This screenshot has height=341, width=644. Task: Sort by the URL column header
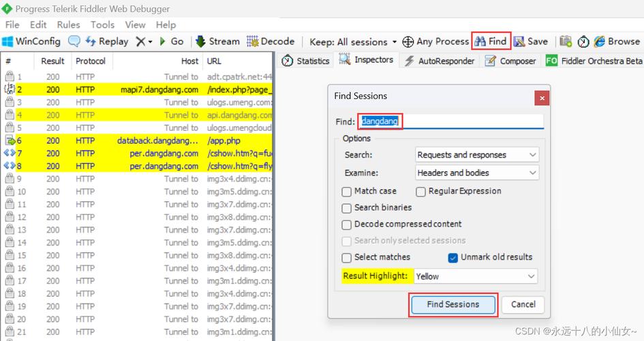[237, 61]
